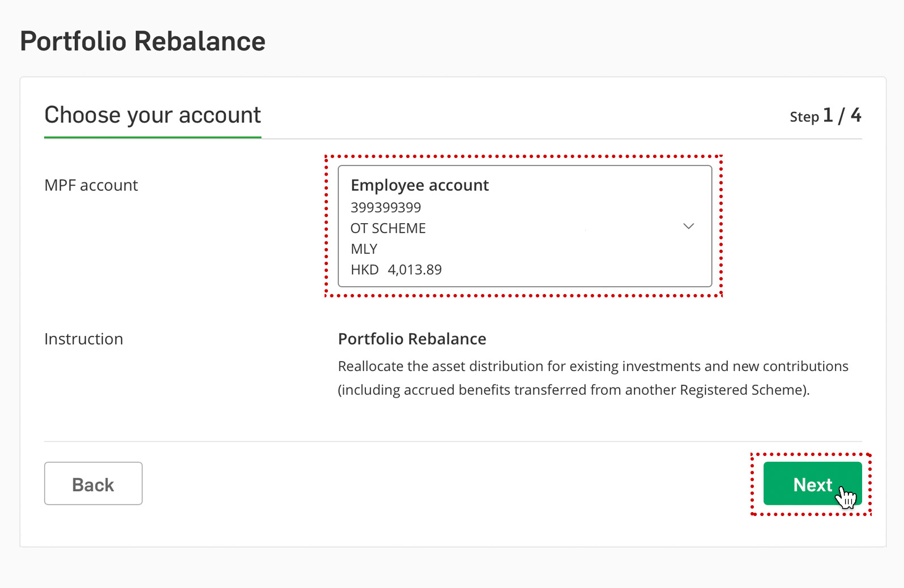
Task: Click the Reallocate the asset distribution description
Action: click(593, 367)
